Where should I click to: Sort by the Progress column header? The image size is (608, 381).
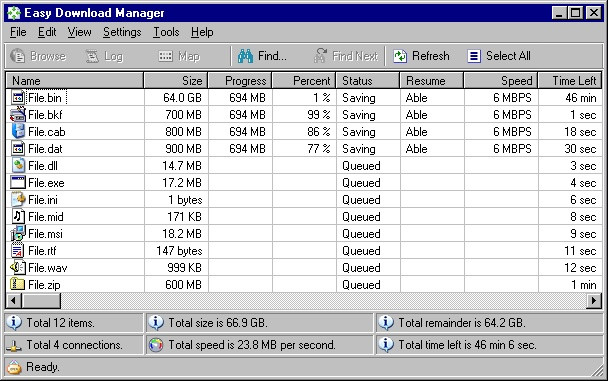(240, 81)
